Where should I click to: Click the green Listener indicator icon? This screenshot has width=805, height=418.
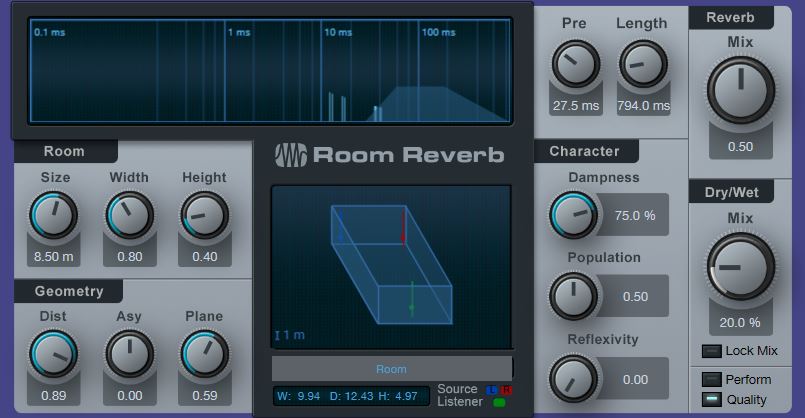pos(499,403)
